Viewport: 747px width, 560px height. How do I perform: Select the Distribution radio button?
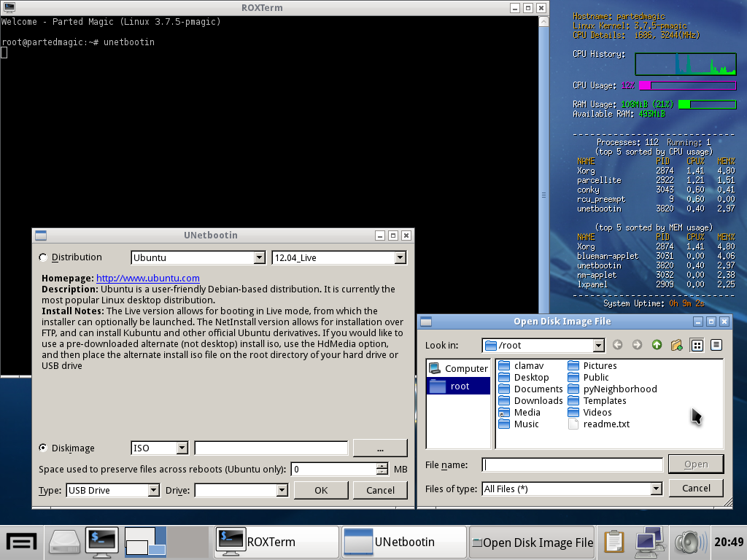pos(43,257)
